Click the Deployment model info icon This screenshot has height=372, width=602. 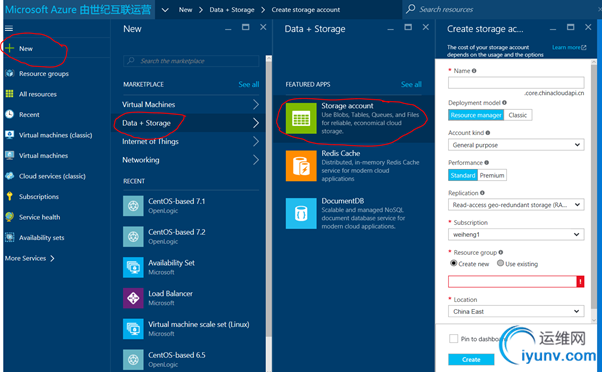[x=504, y=103]
